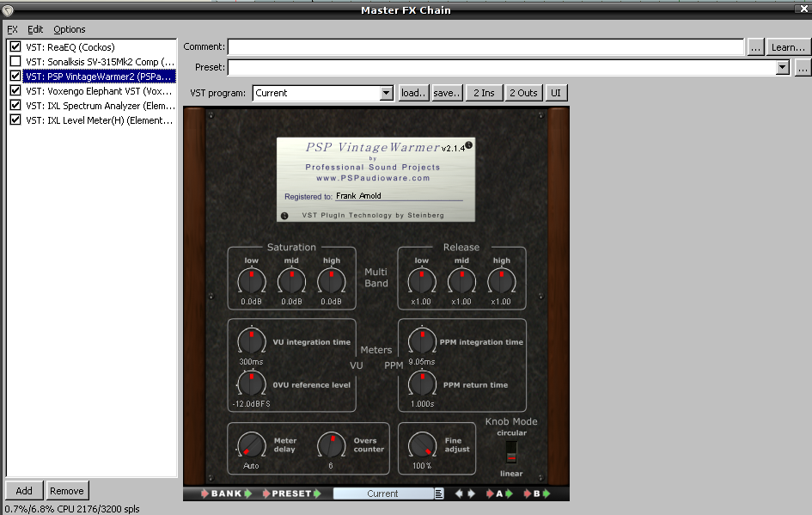Click the red arrow before B

tap(528, 494)
